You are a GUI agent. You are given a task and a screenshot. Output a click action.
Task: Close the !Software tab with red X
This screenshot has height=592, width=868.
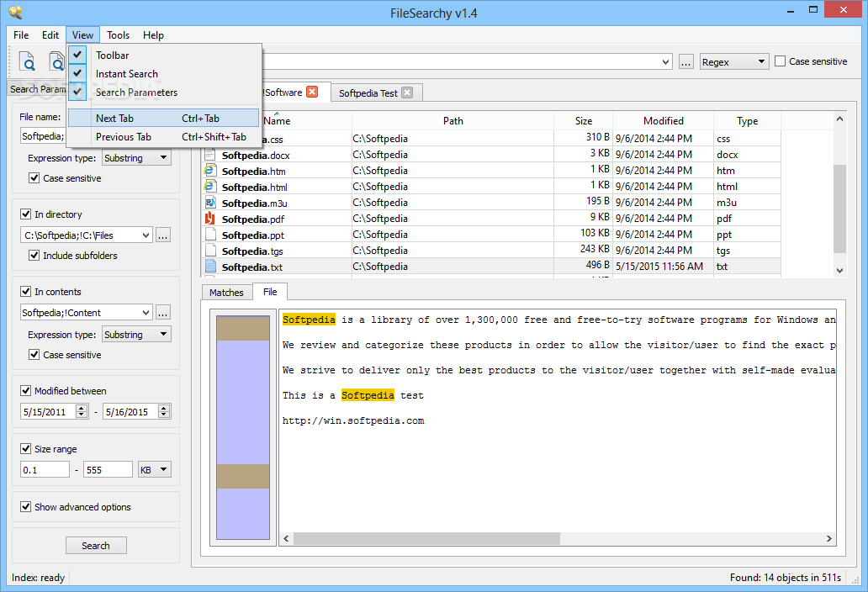tap(312, 92)
